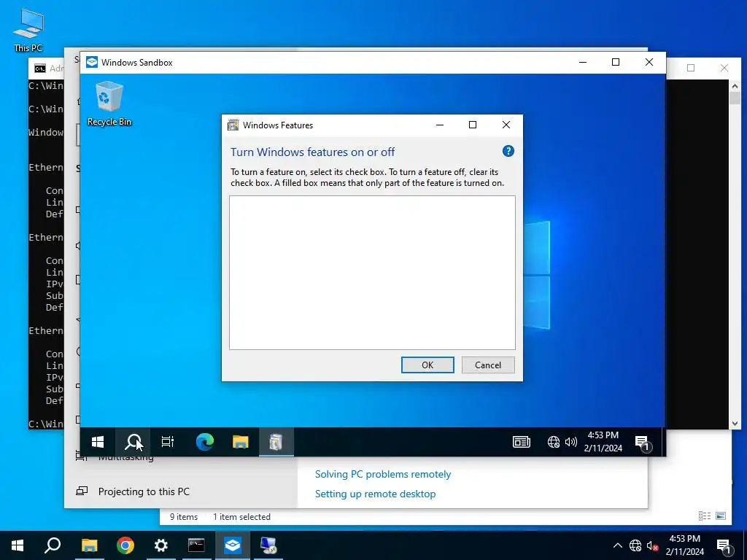Minimize the Windows Sandbox window
Screen dimensions: 747x560
click(583, 63)
